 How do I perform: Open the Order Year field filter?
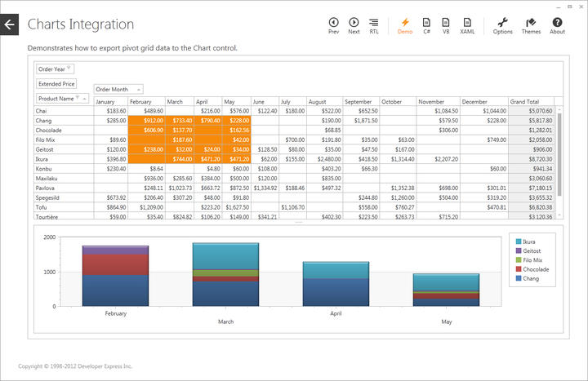[69, 69]
